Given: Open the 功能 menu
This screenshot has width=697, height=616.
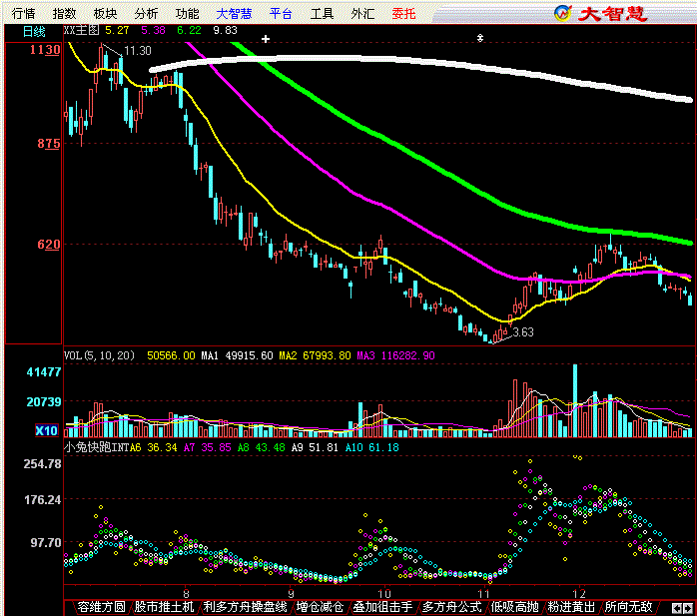Looking at the screenshot, I should click(187, 13).
